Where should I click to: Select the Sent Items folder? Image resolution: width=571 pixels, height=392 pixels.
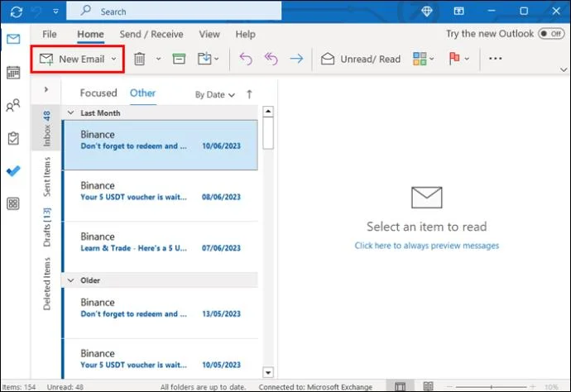(47, 176)
